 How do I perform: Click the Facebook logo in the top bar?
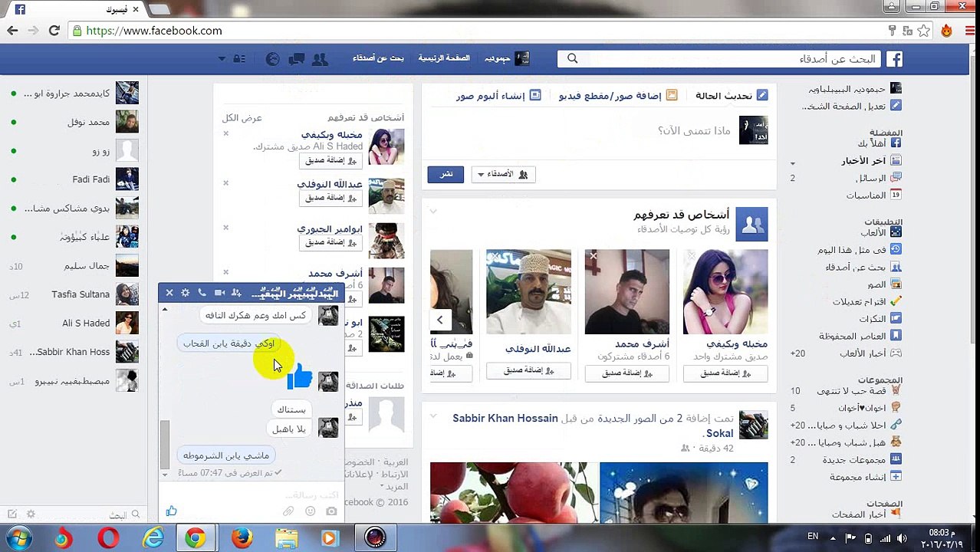894,58
